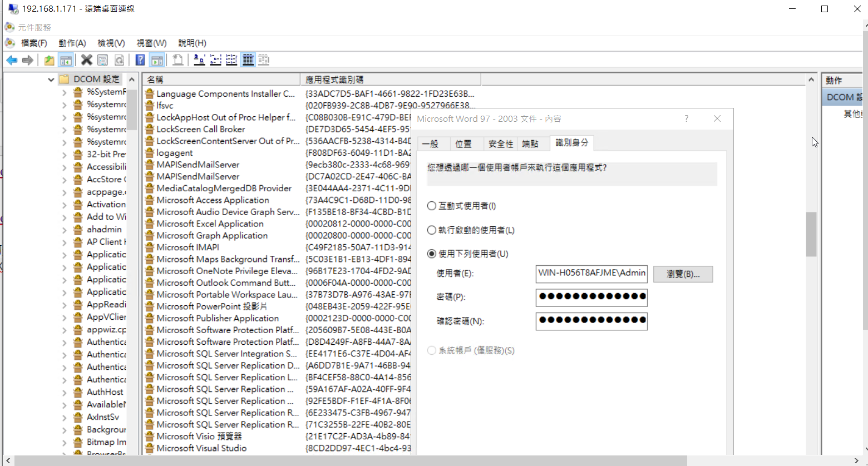The image size is (868, 466).
Task: Open the 檔案(F) menu
Action: pos(34,43)
